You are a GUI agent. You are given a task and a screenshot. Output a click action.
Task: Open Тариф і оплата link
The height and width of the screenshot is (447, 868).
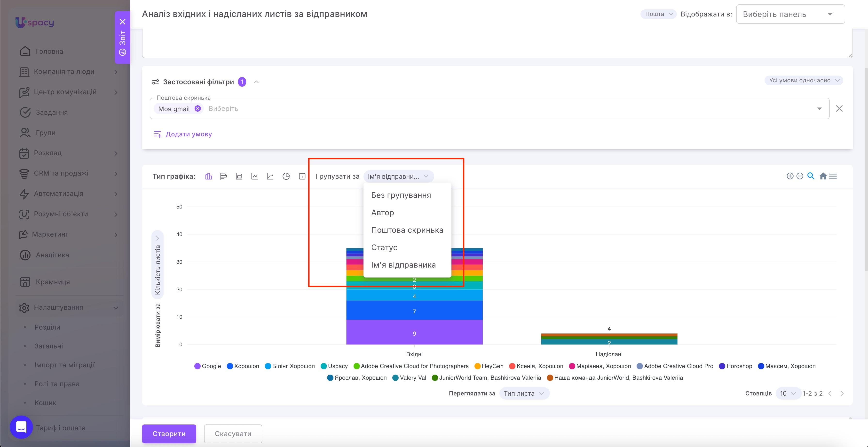[x=61, y=428]
